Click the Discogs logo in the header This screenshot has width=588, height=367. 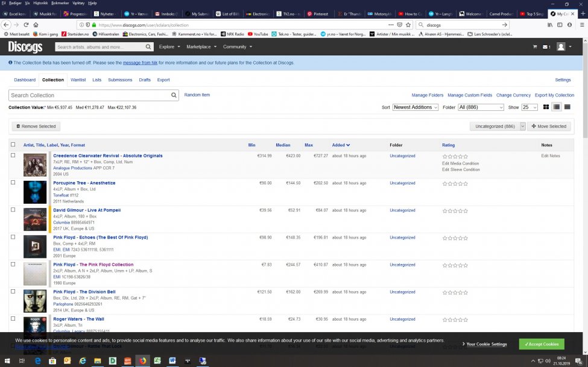pos(25,47)
